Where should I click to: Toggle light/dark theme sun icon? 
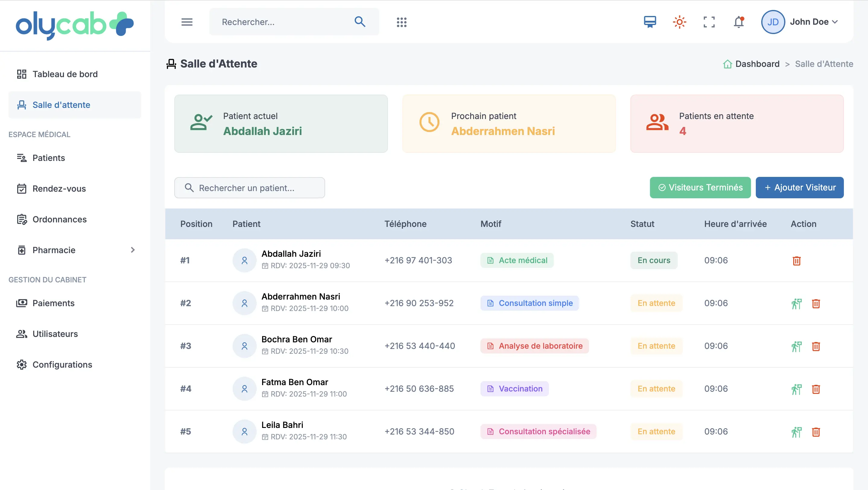pos(679,22)
